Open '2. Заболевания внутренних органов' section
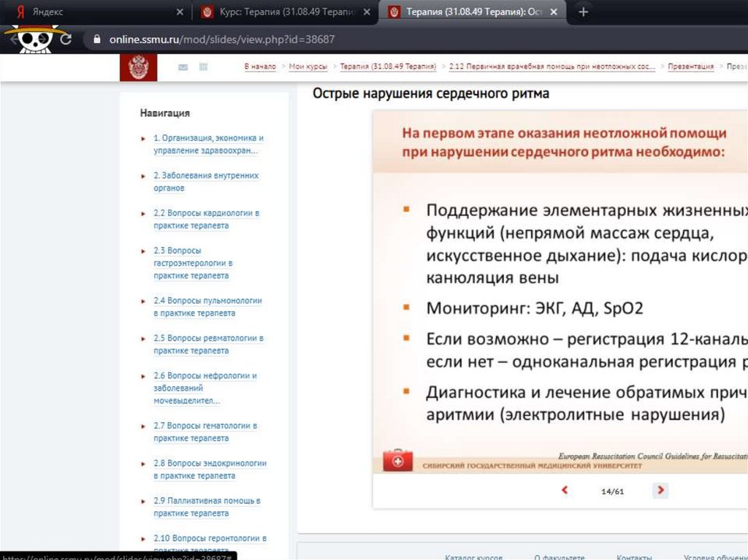The width and height of the screenshot is (748, 560). tap(206, 182)
